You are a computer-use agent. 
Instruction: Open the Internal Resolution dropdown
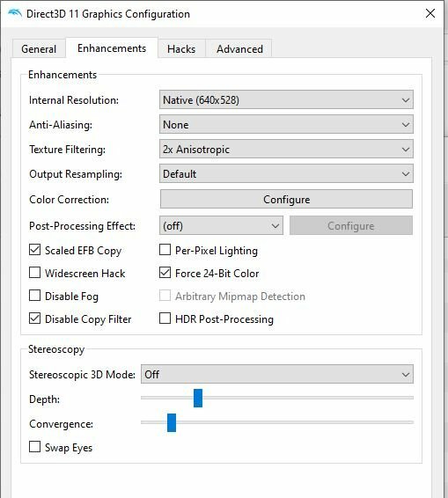[286, 100]
